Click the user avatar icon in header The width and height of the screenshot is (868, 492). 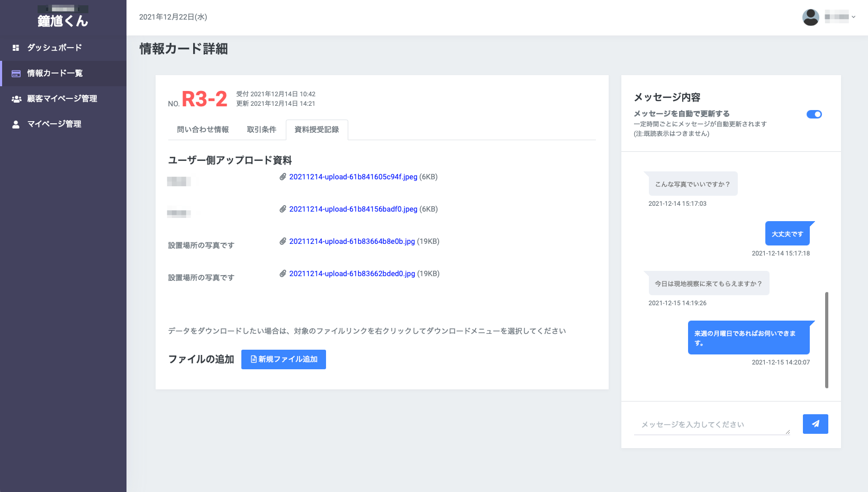(x=810, y=17)
